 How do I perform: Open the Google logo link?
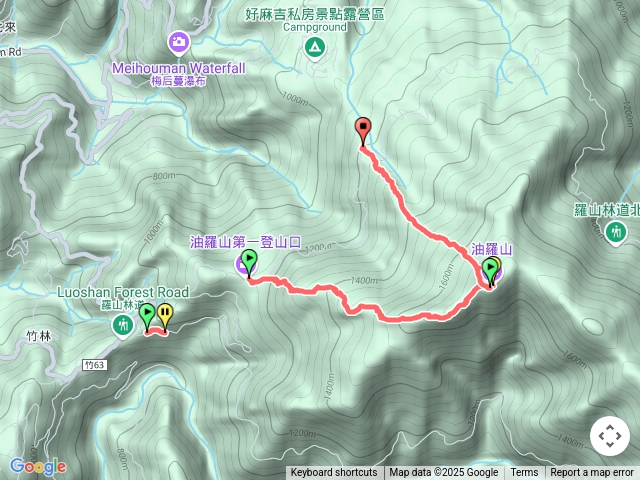tap(38, 467)
